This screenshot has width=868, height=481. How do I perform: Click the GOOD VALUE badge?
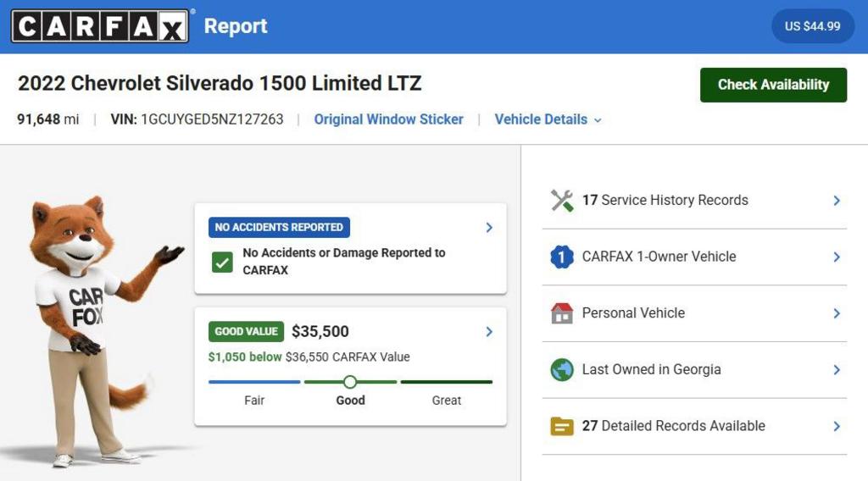(x=247, y=332)
